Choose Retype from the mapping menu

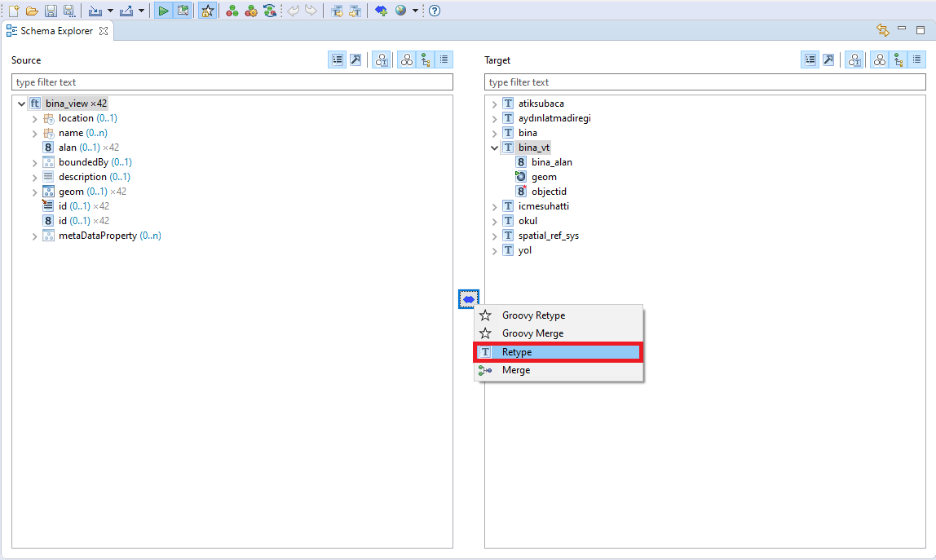pos(559,352)
